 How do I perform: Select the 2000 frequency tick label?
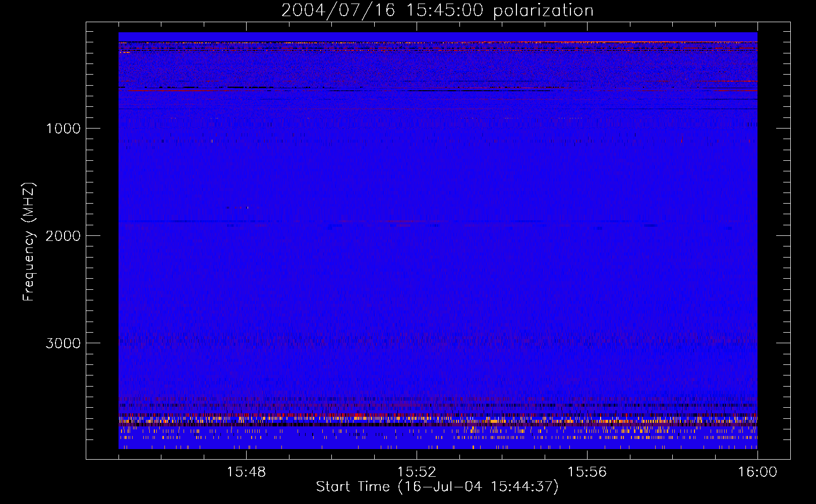(63, 236)
